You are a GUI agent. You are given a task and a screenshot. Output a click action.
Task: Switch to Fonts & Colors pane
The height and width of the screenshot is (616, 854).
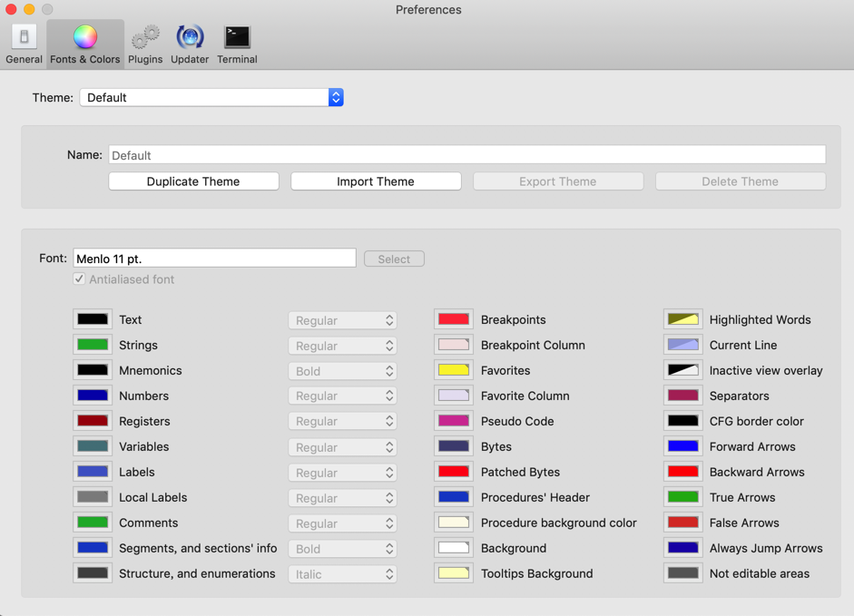(85, 44)
